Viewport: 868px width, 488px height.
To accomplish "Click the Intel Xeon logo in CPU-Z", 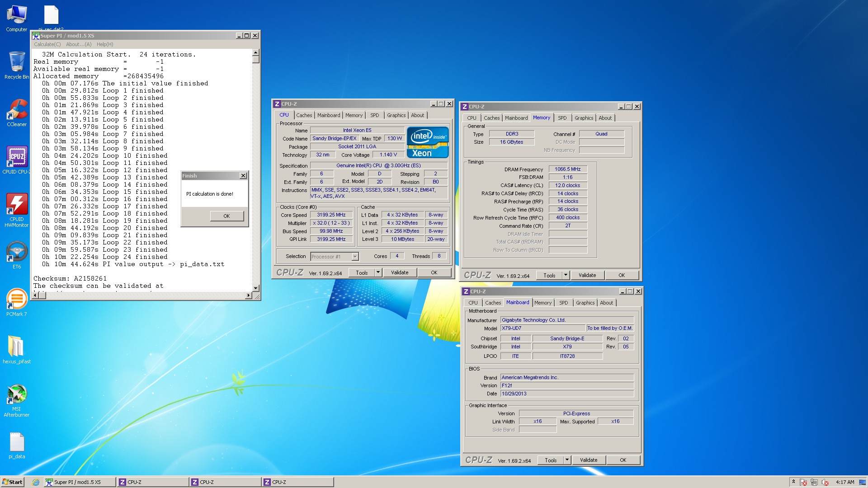I will click(x=427, y=142).
